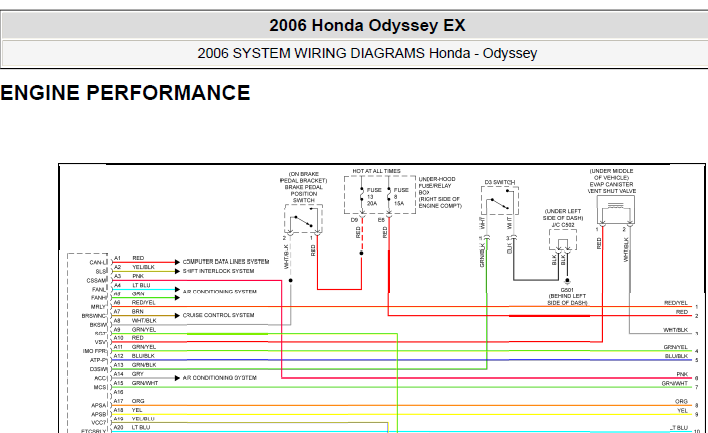Click the A6 RED/YEL pin label
This screenshot has height=433, width=708.
click(x=134, y=303)
